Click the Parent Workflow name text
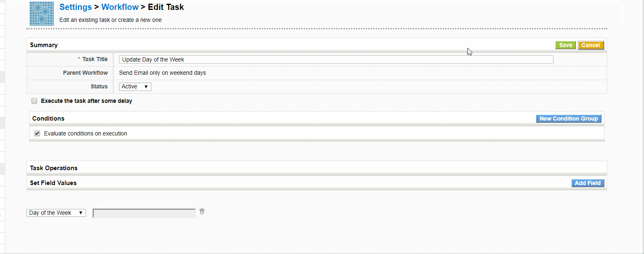Screen dimensions: 644x254 tap(162, 73)
